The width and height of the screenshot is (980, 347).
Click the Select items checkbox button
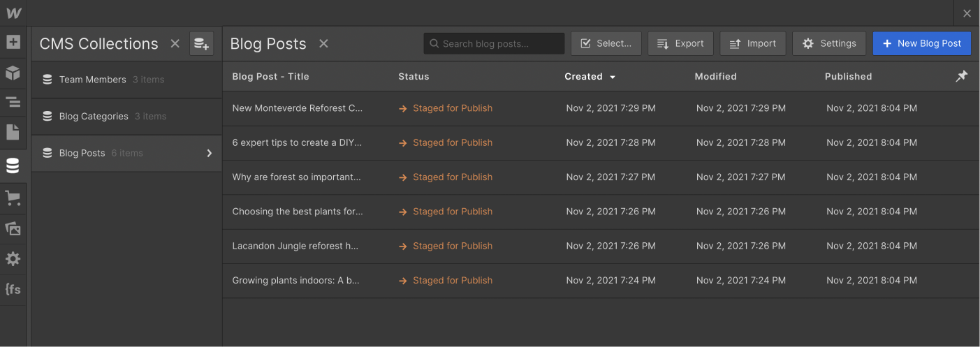click(x=606, y=43)
